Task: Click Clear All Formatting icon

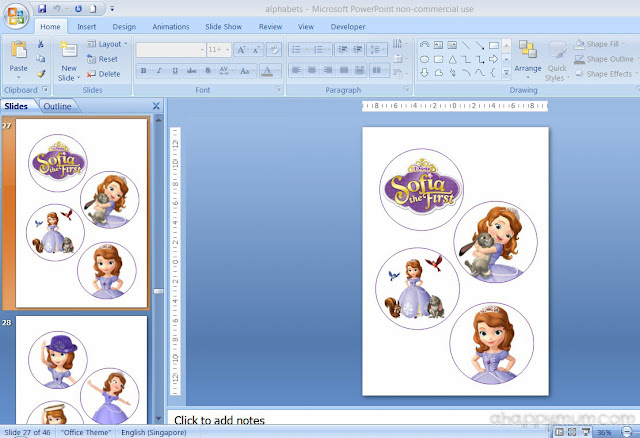Action: 274,50
